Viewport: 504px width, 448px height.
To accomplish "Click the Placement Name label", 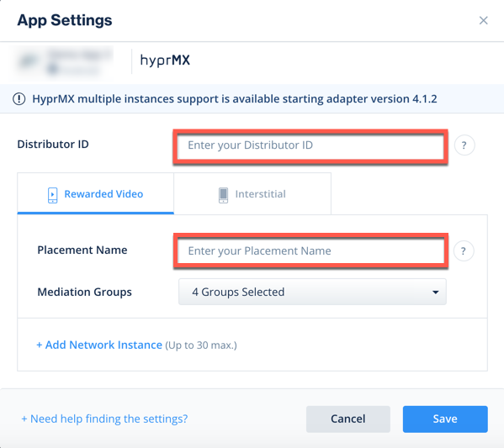I will [x=82, y=250].
